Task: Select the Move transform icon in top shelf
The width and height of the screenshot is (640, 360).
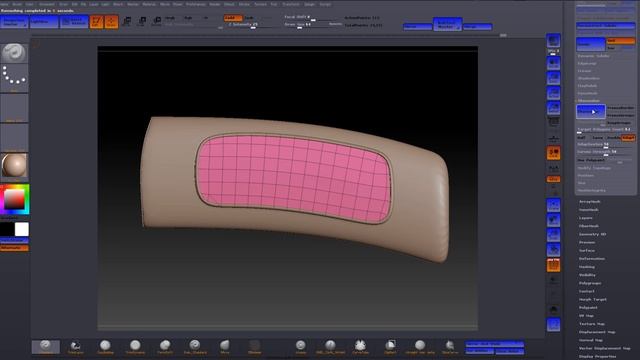Action: coord(127,22)
